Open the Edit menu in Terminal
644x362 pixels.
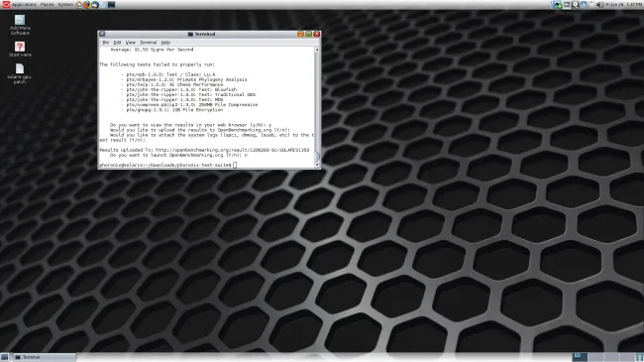click(118, 43)
